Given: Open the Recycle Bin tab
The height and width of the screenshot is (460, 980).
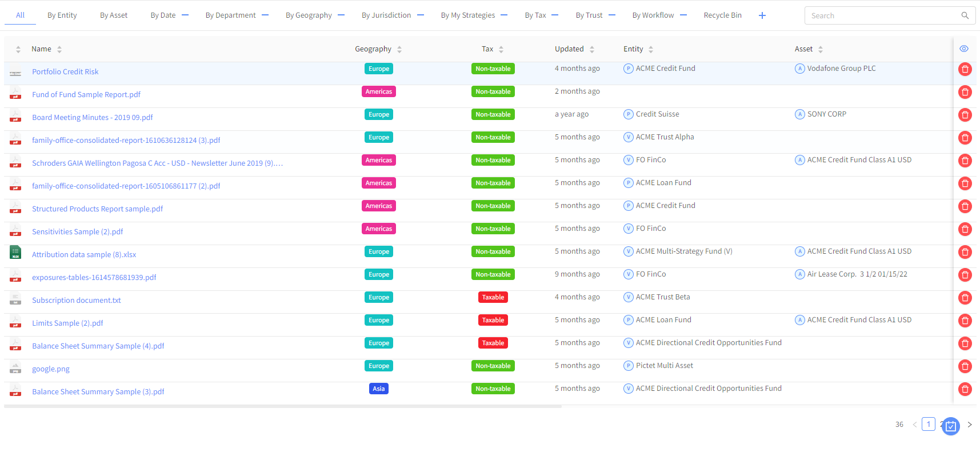Looking at the screenshot, I should point(722,15).
